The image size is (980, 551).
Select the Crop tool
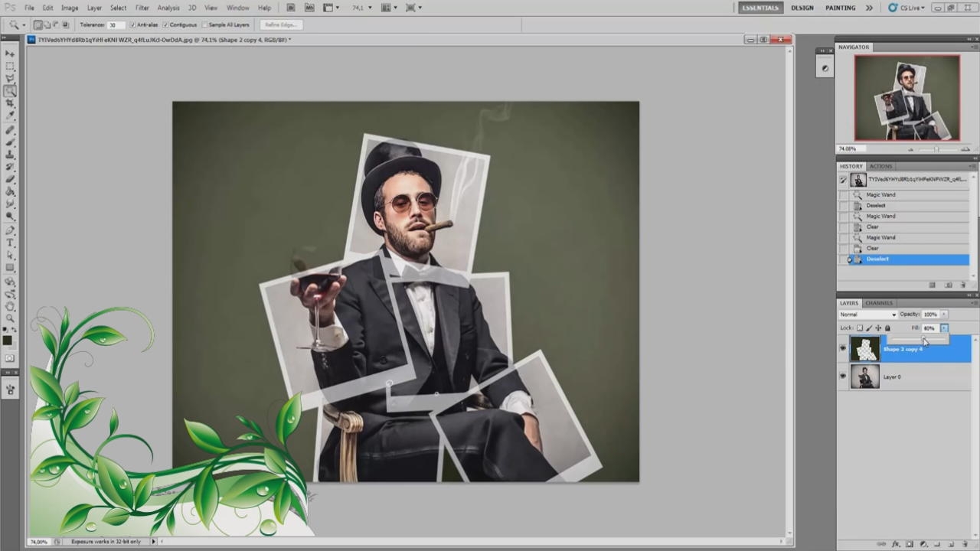click(10, 103)
